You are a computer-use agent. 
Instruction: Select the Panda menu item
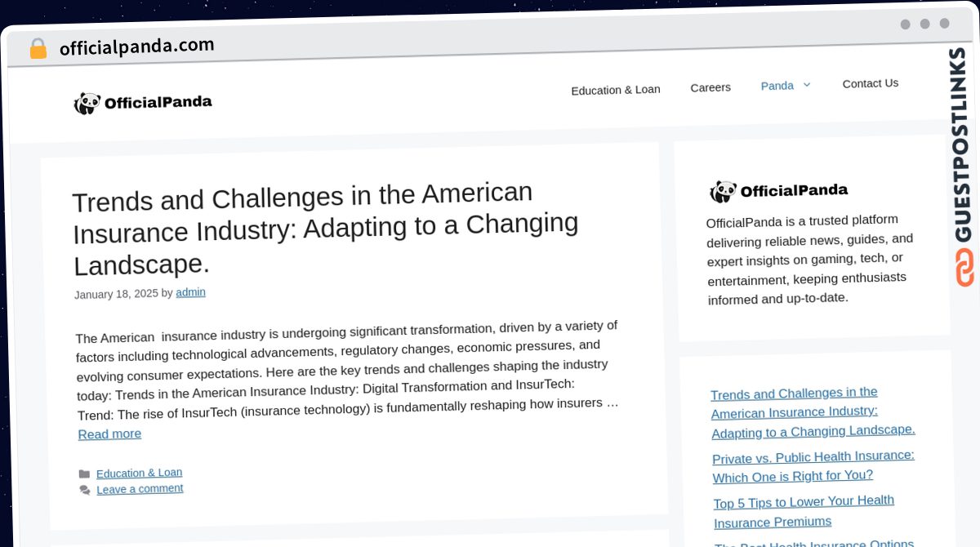777,85
